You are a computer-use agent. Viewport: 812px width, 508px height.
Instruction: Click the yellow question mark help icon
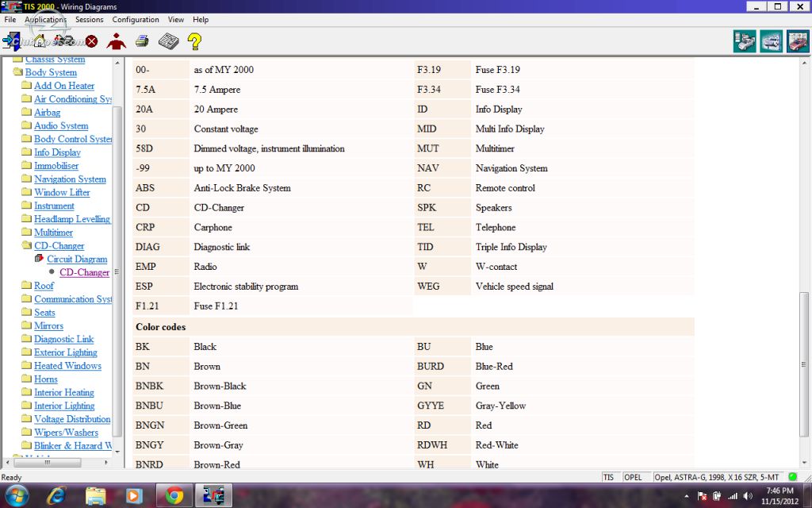195,41
